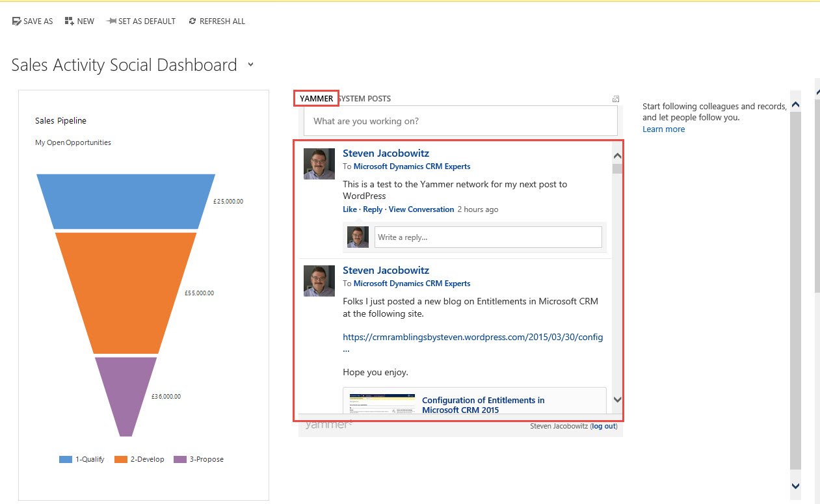
Task: Click the Yammer logo in feed footer
Action: click(x=328, y=425)
